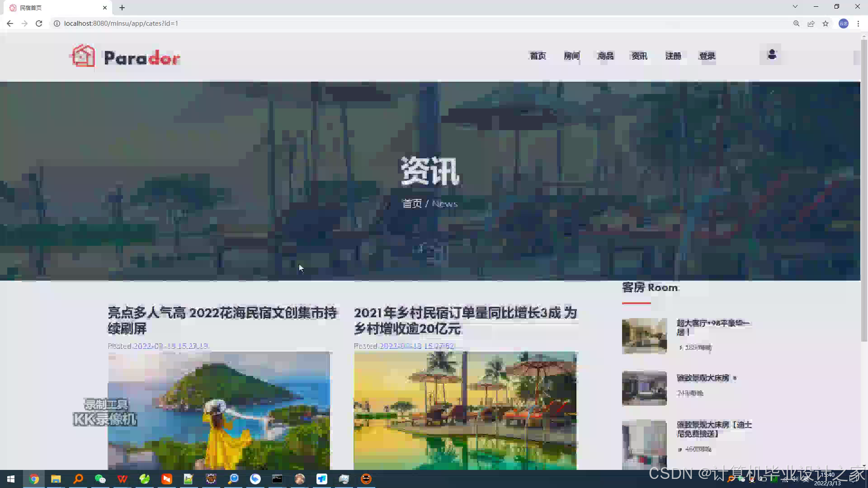Open the zoom magnifier icon in address bar

[797, 23]
